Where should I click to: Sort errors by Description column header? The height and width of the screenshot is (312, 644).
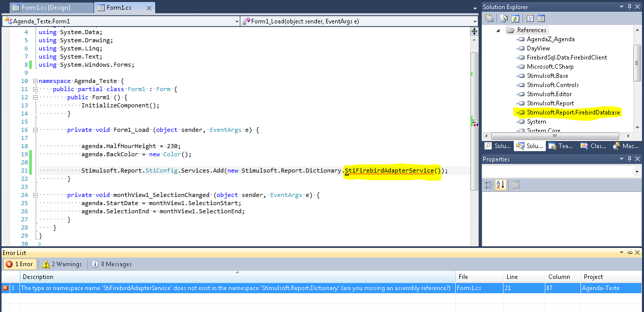coord(238,277)
